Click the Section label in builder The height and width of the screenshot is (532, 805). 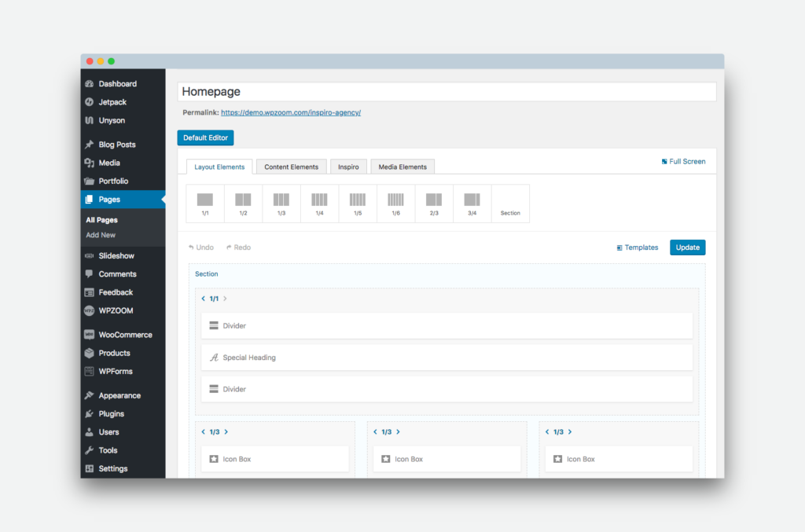[207, 274]
